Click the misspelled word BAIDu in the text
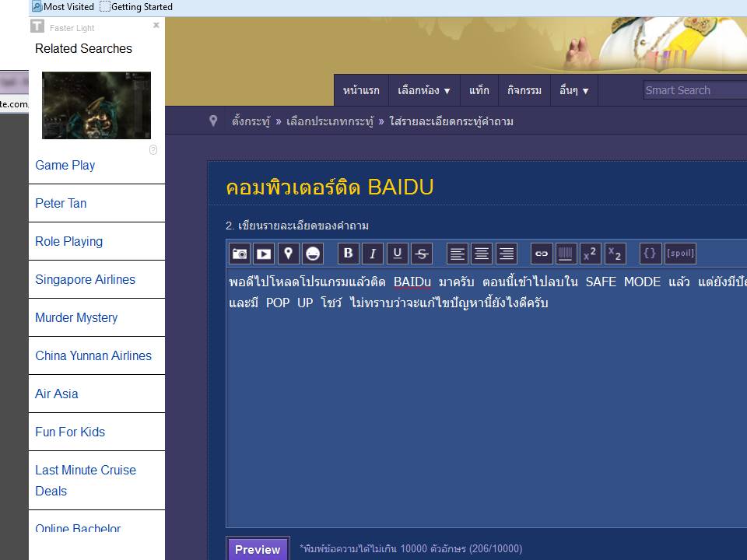Image resolution: width=747 pixels, height=560 pixels. (x=412, y=282)
